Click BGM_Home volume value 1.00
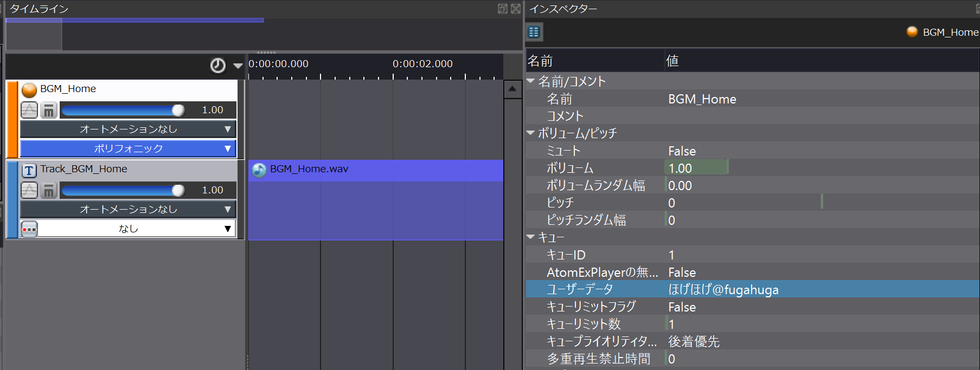 (213, 110)
